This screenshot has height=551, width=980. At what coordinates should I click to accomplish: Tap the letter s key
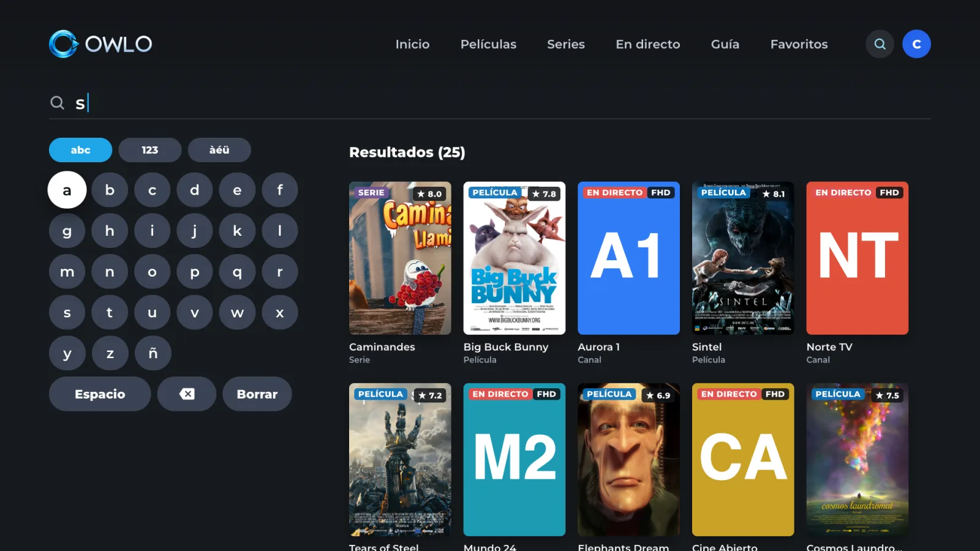click(x=67, y=312)
